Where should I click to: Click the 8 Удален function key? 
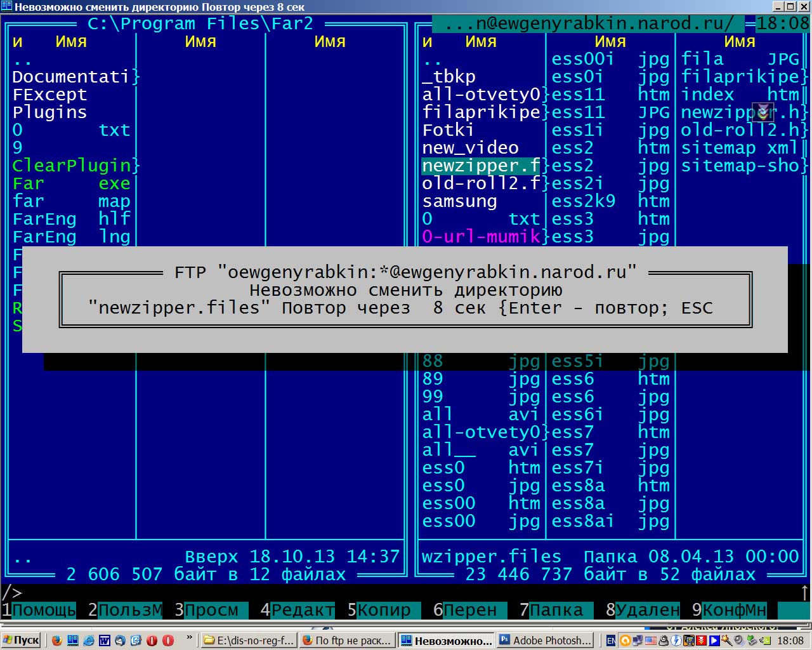pos(643,610)
